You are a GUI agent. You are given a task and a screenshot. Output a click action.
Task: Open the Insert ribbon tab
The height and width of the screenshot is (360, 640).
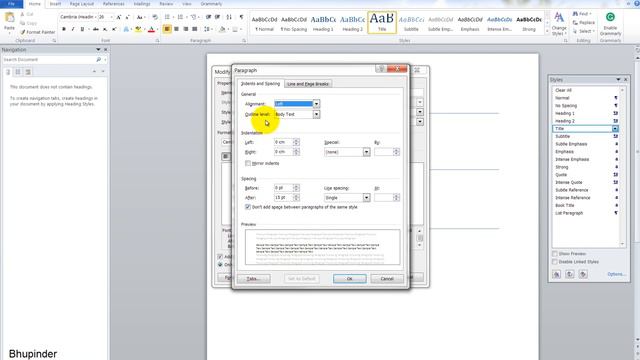[55, 4]
